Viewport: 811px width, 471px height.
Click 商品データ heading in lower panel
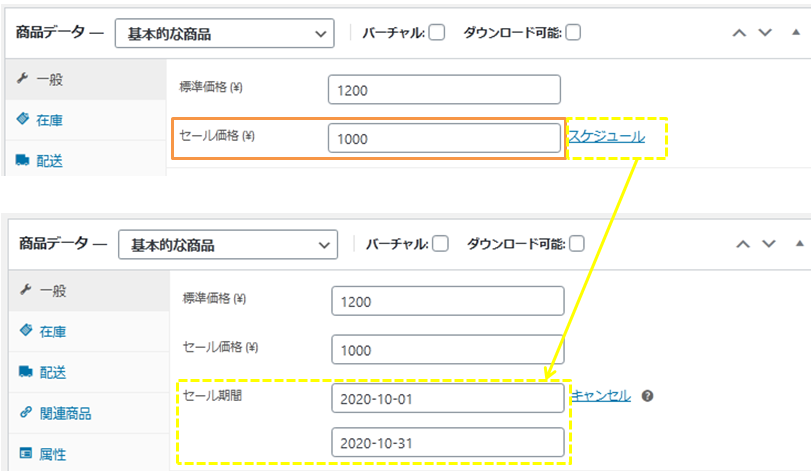pyautogui.click(x=54, y=243)
